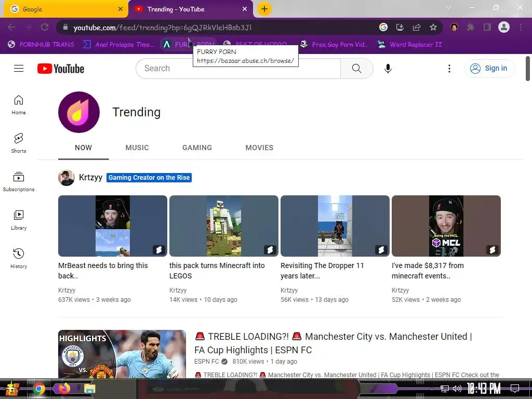Open Home in the YouTube sidebar

click(19, 105)
